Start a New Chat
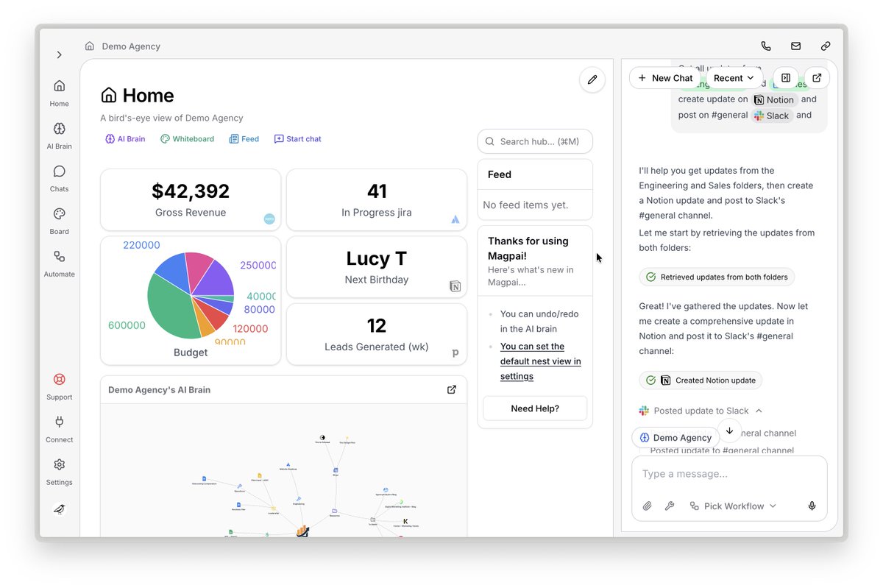The height and width of the screenshot is (588, 883). 665,78
